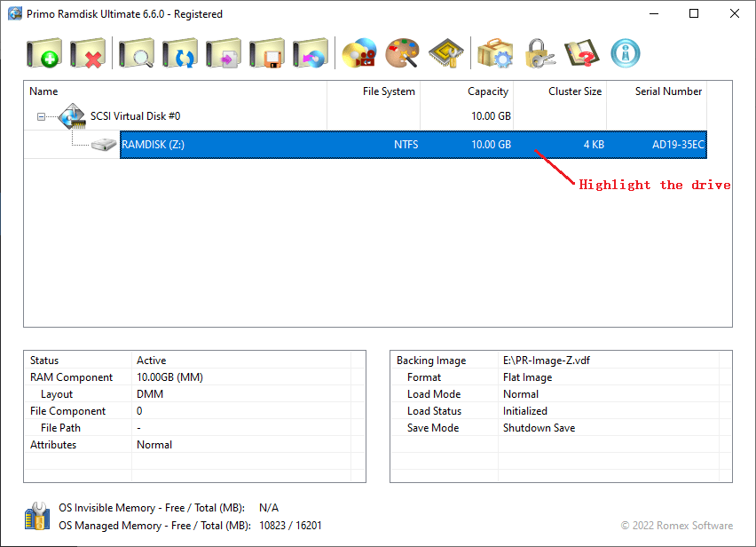Click the reload disk blue arrows icon

click(x=180, y=53)
